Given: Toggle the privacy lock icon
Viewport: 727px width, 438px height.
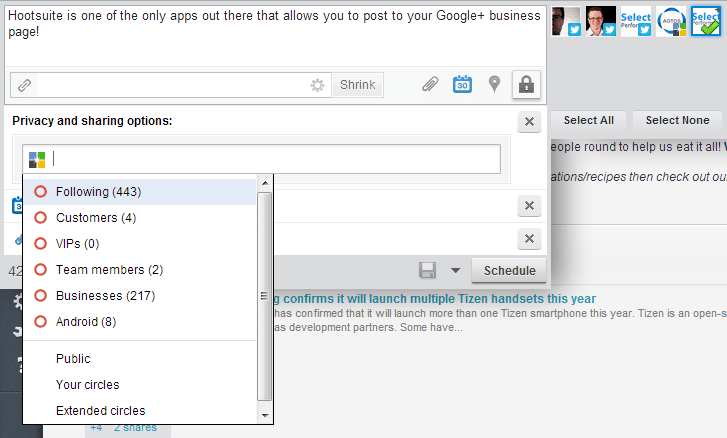Looking at the screenshot, I should 526,85.
